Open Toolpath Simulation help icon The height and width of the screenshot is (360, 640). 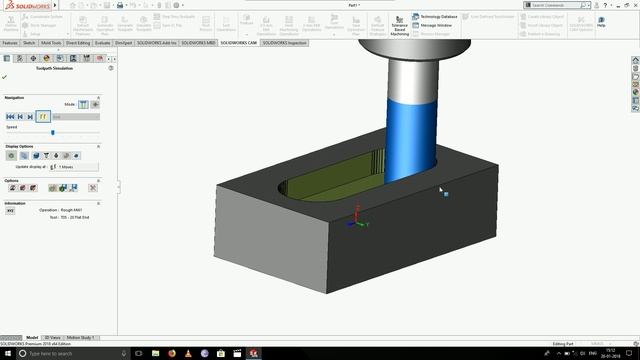[111, 68]
